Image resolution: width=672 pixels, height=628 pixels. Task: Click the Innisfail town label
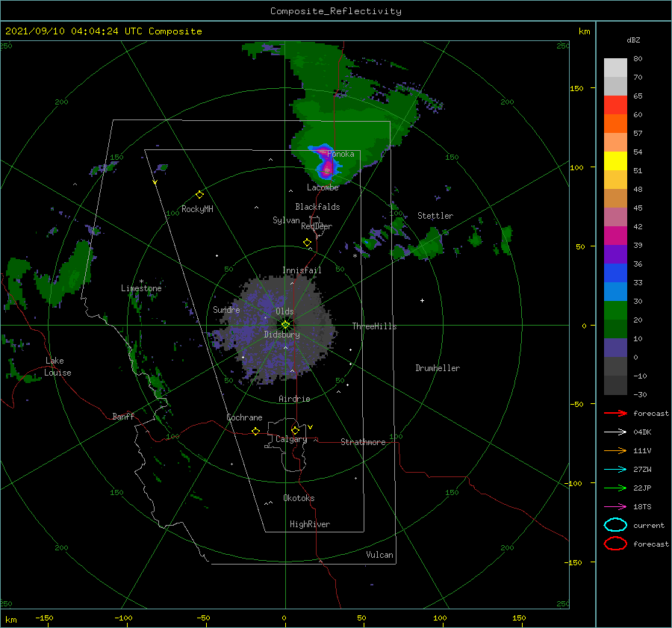[302, 270]
